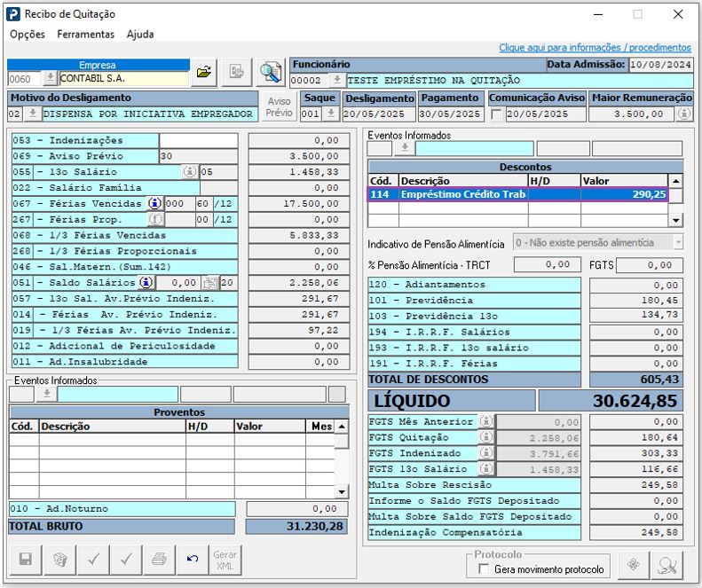
Task: Click the Gerar XML button
Action: coord(225,560)
